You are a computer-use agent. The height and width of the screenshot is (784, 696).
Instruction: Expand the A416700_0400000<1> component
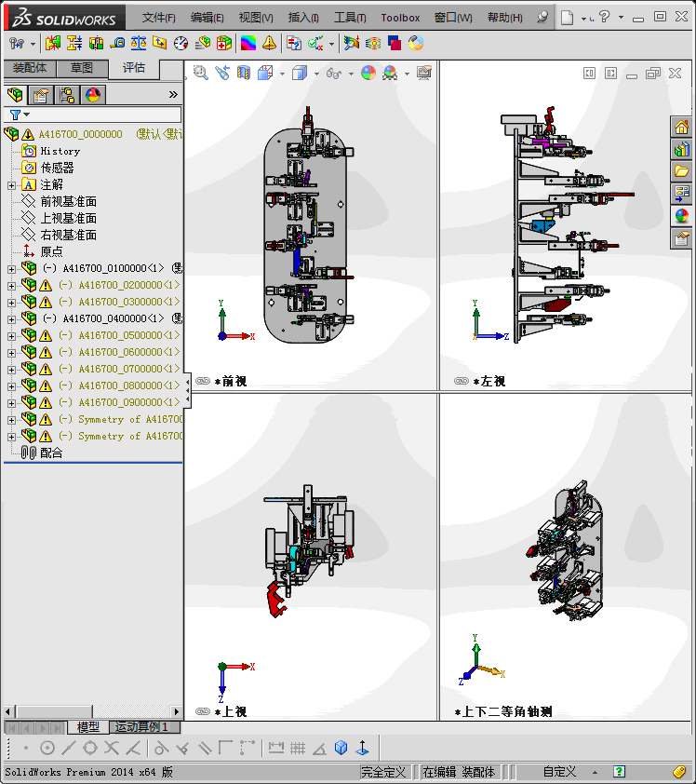coord(11,319)
